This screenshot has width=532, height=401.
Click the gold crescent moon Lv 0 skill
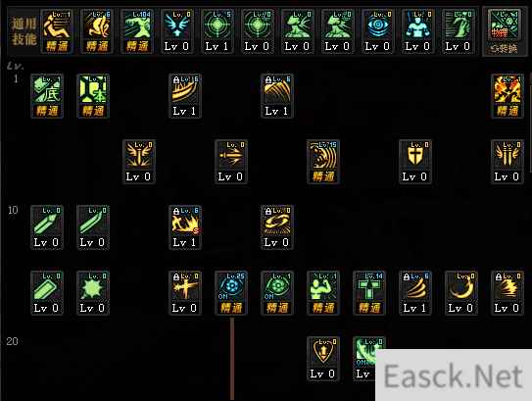461,293
